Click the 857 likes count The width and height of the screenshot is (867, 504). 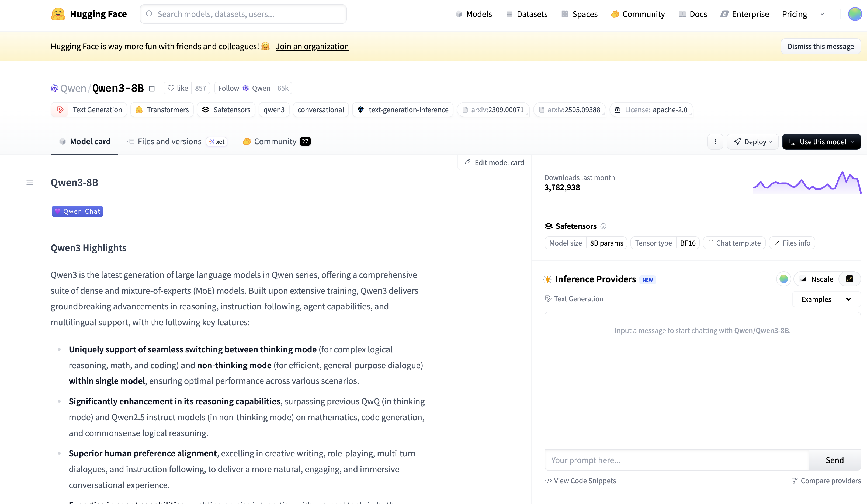pos(200,88)
